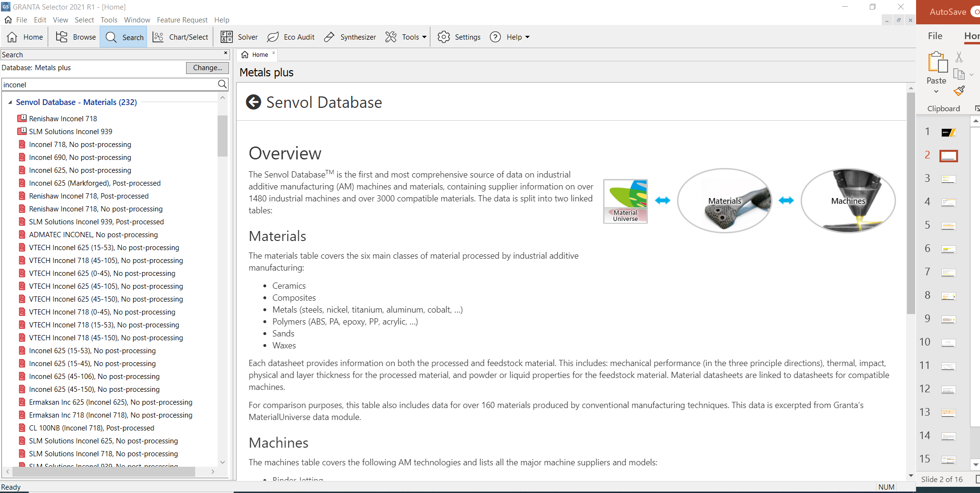Open the Material Universe image link

[x=626, y=201]
